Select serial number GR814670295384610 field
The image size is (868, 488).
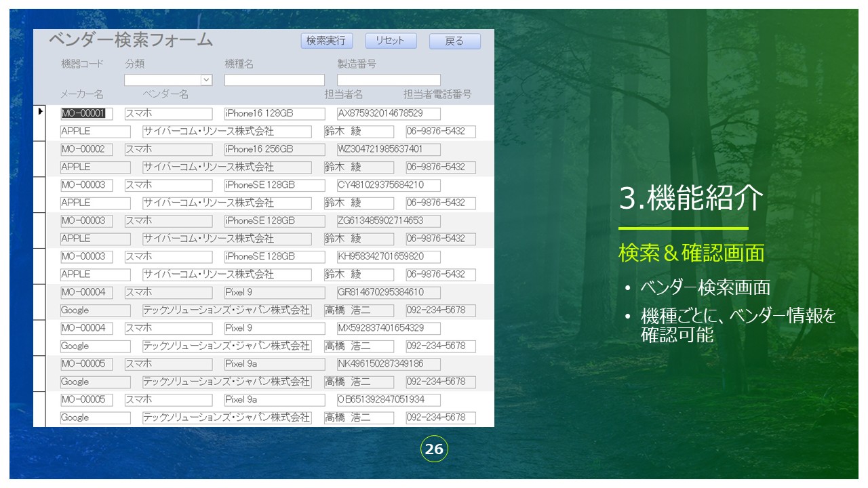(389, 293)
